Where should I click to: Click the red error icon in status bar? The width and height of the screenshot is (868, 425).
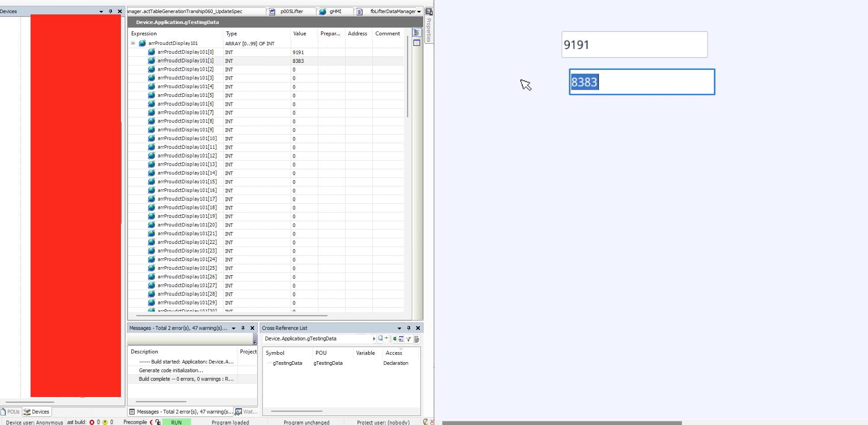pyautogui.click(x=92, y=422)
